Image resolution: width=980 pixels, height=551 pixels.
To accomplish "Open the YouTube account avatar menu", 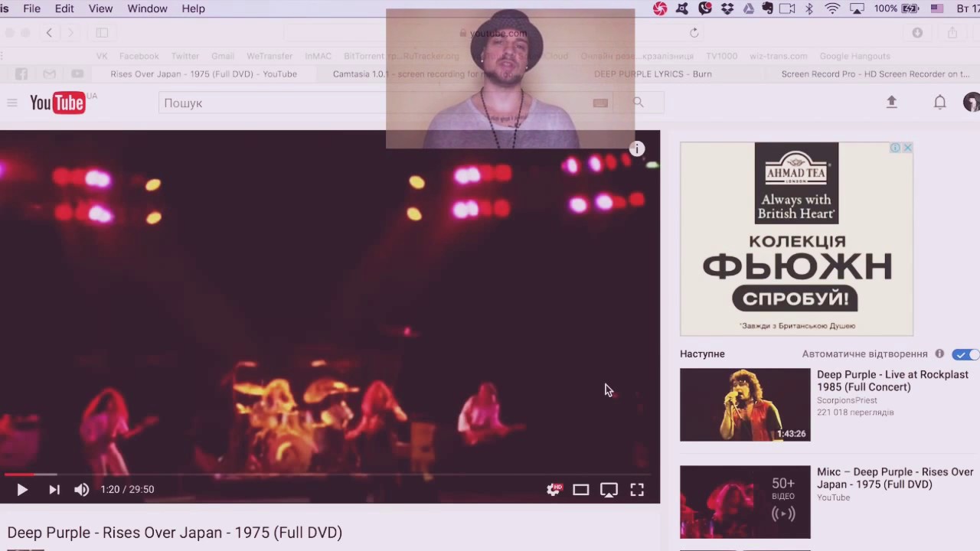I will (972, 102).
